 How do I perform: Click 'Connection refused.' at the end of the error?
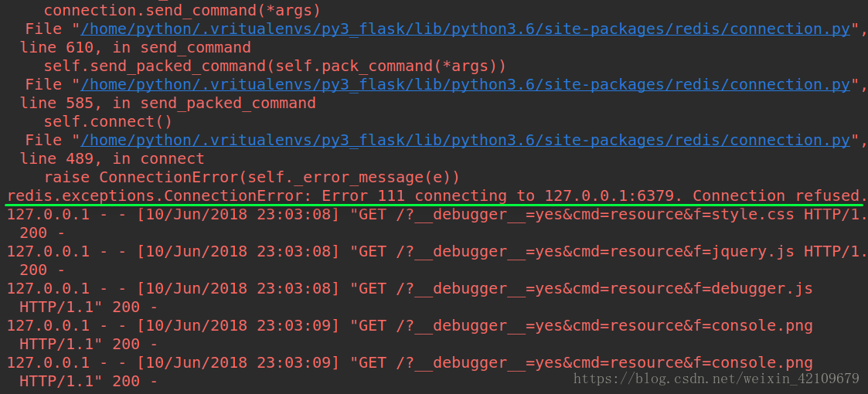click(x=779, y=196)
